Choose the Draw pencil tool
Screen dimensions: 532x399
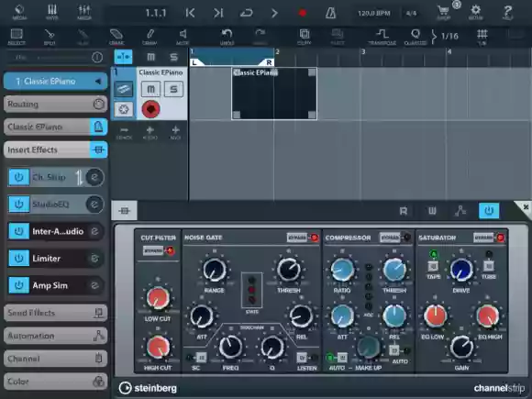tap(150, 37)
